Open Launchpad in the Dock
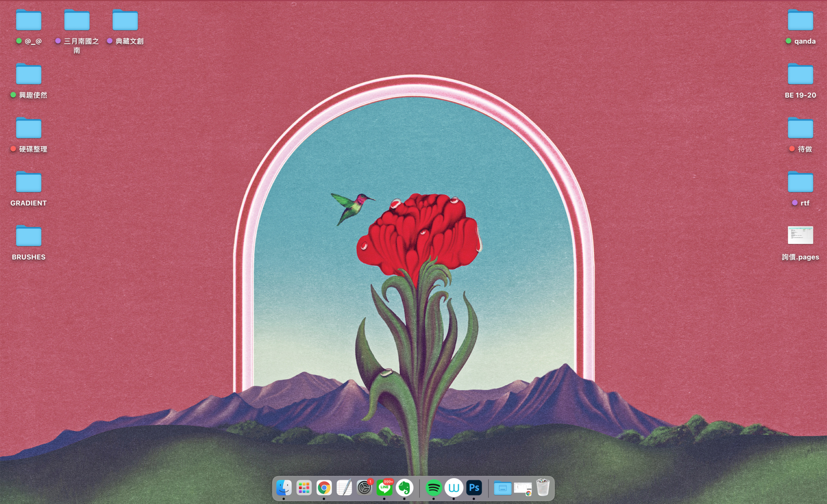The width and height of the screenshot is (827, 504). (304, 488)
